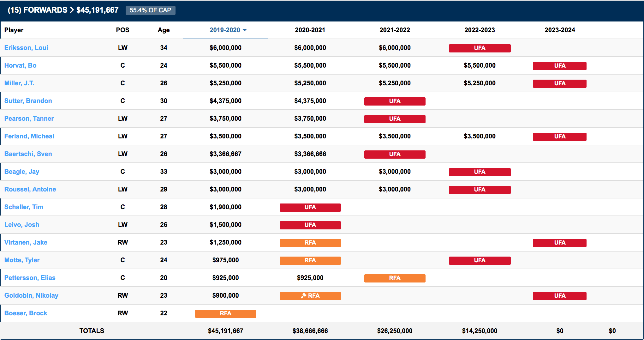Sort by the 2020-2021 season column

(x=310, y=30)
